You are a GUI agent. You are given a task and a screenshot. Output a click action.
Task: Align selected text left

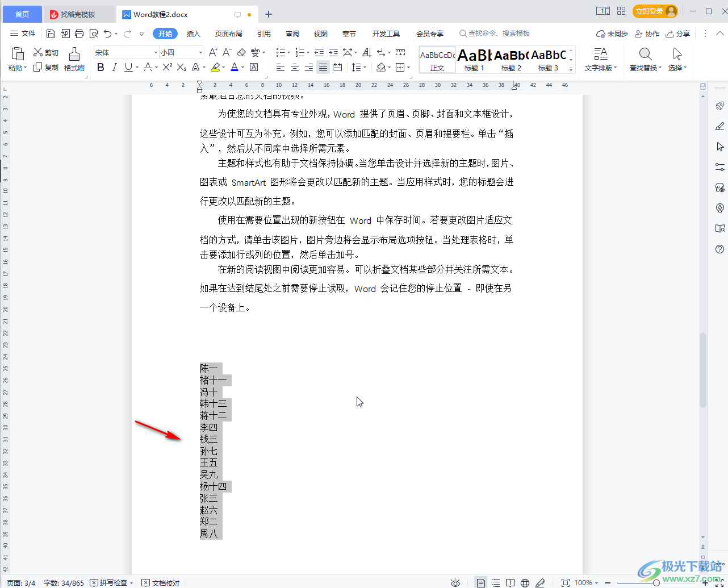coord(281,67)
